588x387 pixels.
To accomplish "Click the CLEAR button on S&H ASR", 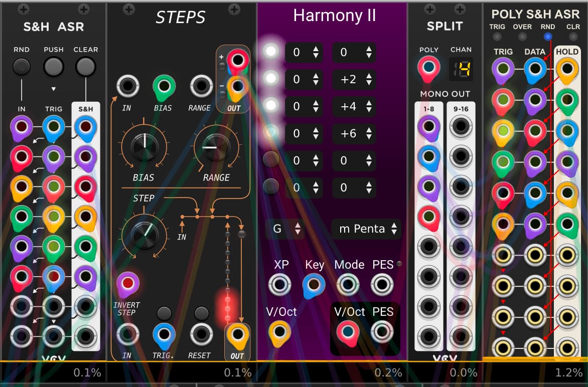I will click(x=85, y=66).
